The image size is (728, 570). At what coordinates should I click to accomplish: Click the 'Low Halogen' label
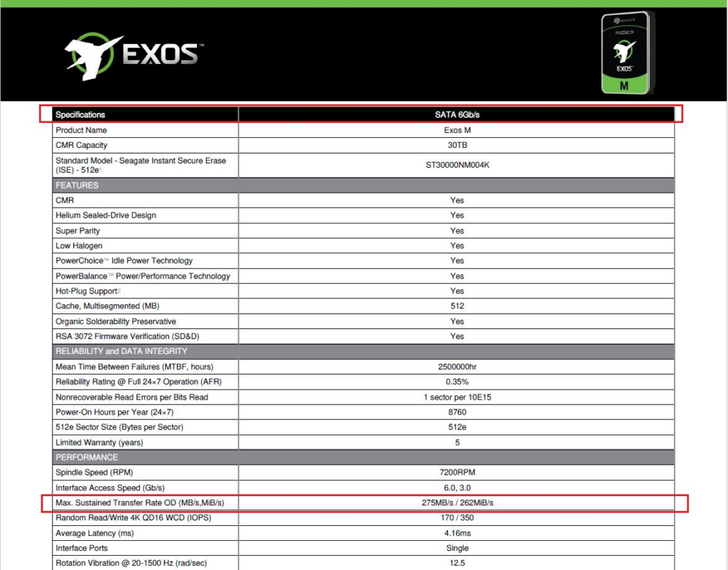point(79,245)
